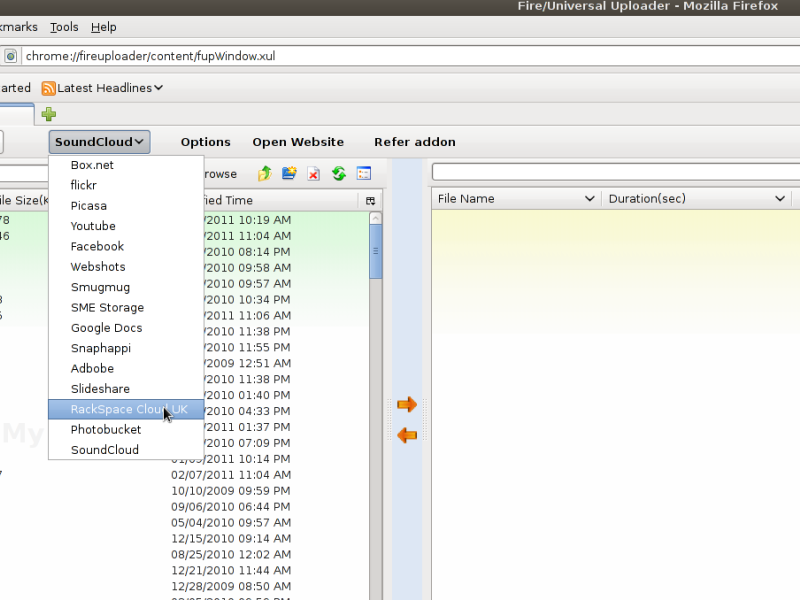The height and width of the screenshot is (600, 800).
Task: Choose Adbobe from the dropdown list
Action: 126,368
